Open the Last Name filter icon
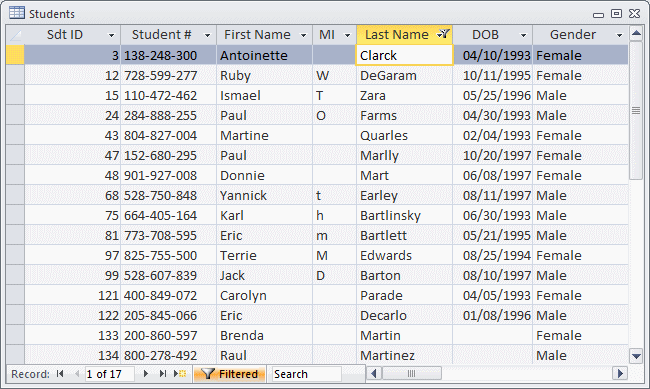Viewport: 650px width, 389px height. (x=444, y=34)
